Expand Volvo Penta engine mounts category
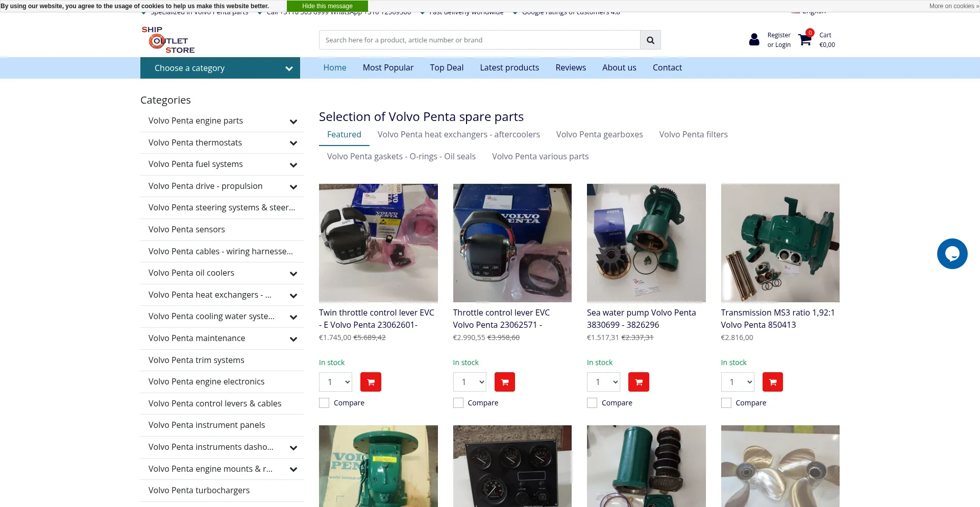The image size is (980, 507). click(x=293, y=469)
